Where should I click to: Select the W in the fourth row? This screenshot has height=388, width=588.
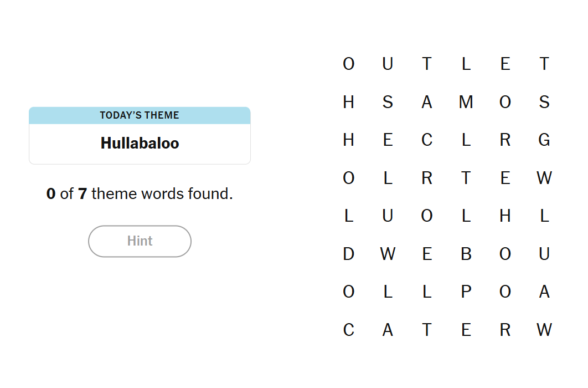tap(544, 178)
